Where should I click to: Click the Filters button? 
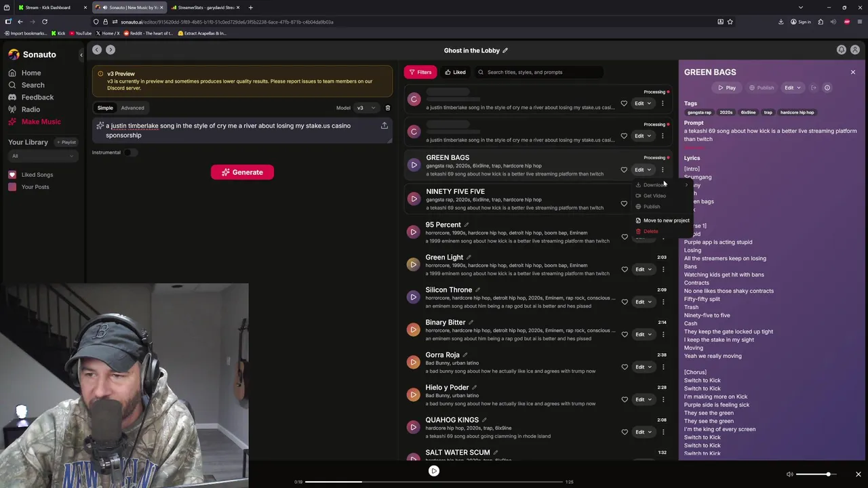pyautogui.click(x=420, y=72)
